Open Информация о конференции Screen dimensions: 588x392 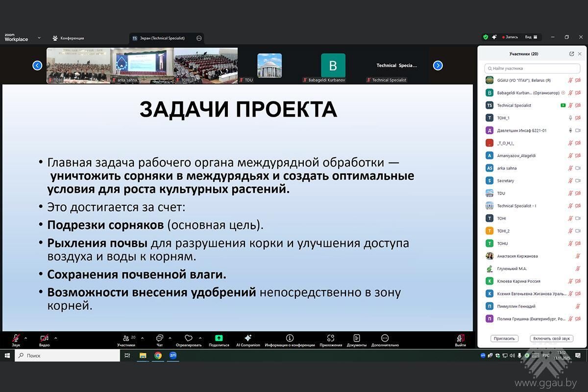pyautogui.click(x=289, y=338)
